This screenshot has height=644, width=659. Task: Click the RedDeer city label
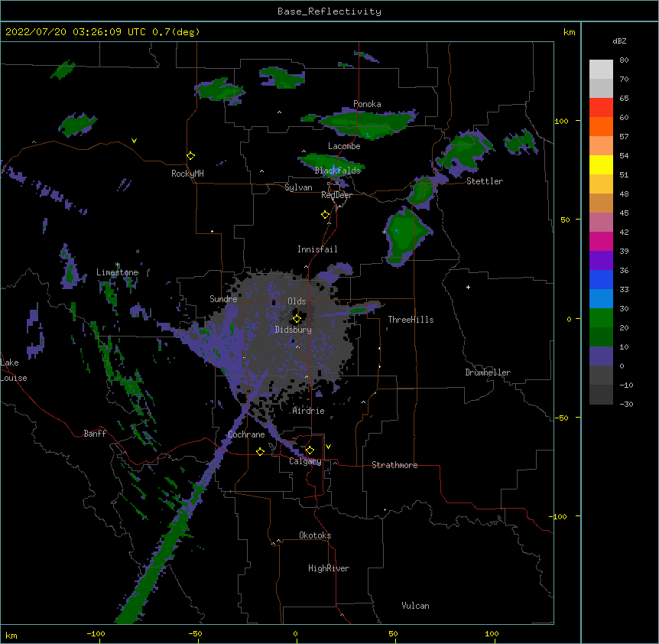pos(336,195)
